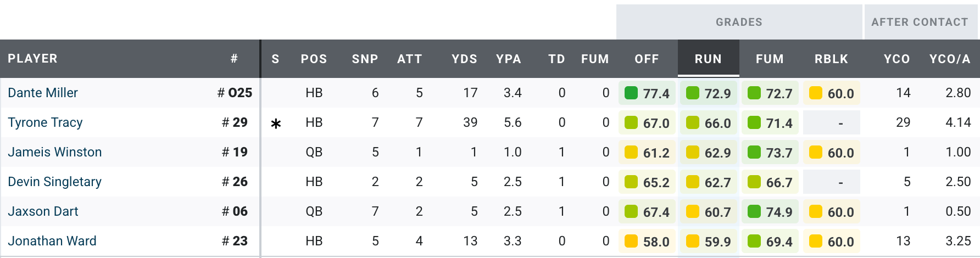This screenshot has height=258, width=980.
Task: Sort by the YPA column header
Action: pos(508,59)
